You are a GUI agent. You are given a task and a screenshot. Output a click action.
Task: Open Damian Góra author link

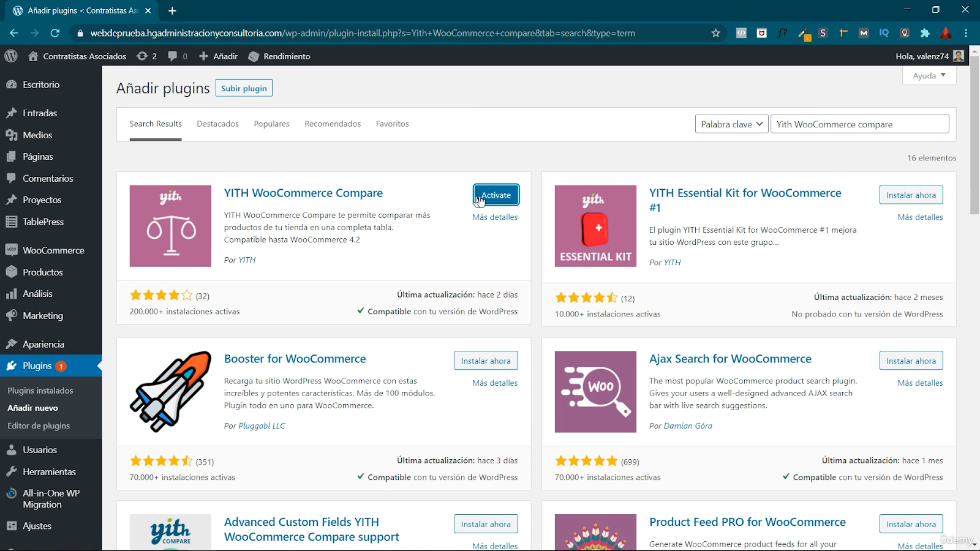pyautogui.click(x=688, y=425)
